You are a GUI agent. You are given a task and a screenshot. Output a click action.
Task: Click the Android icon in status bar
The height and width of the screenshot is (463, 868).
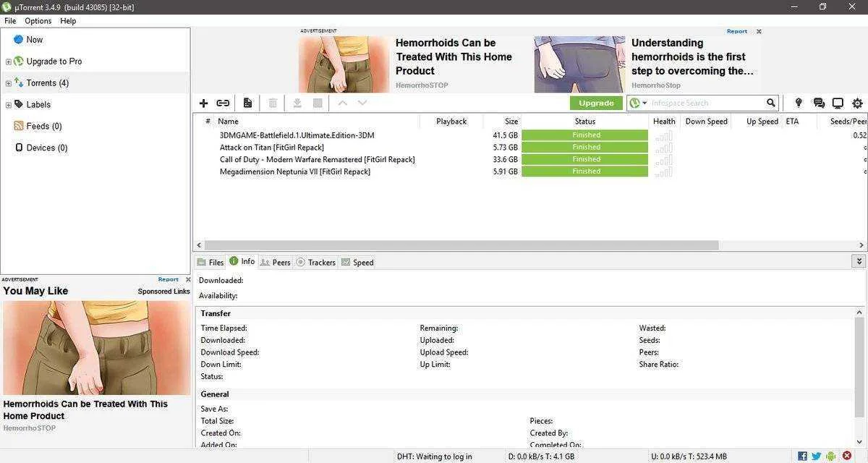click(831, 456)
